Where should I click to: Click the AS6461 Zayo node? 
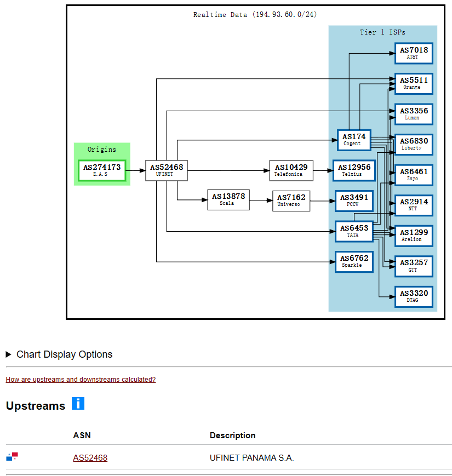pos(414,175)
